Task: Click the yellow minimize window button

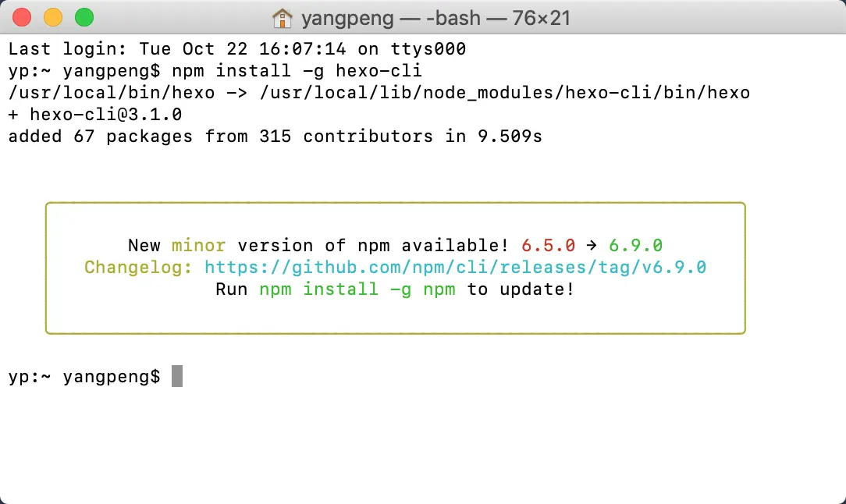Action: coord(53,17)
